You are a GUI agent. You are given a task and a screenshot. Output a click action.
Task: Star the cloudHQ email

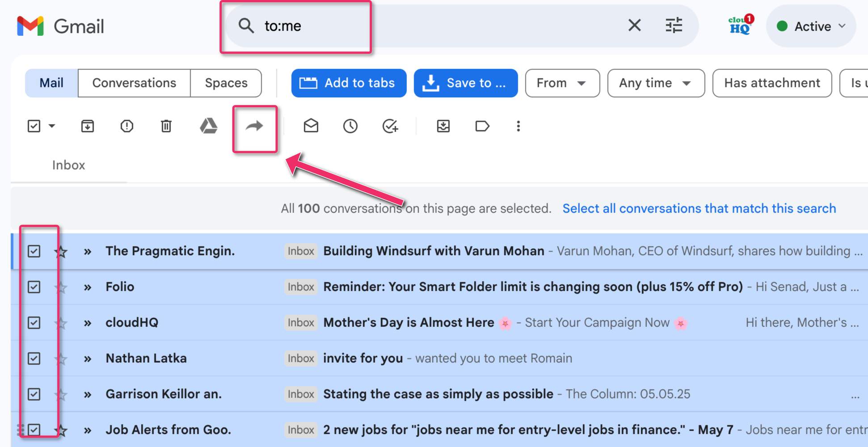coord(61,323)
